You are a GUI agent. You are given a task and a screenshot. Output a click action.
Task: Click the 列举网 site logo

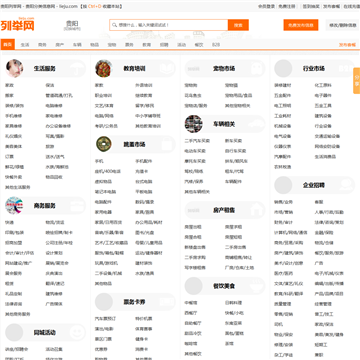click(x=17, y=25)
